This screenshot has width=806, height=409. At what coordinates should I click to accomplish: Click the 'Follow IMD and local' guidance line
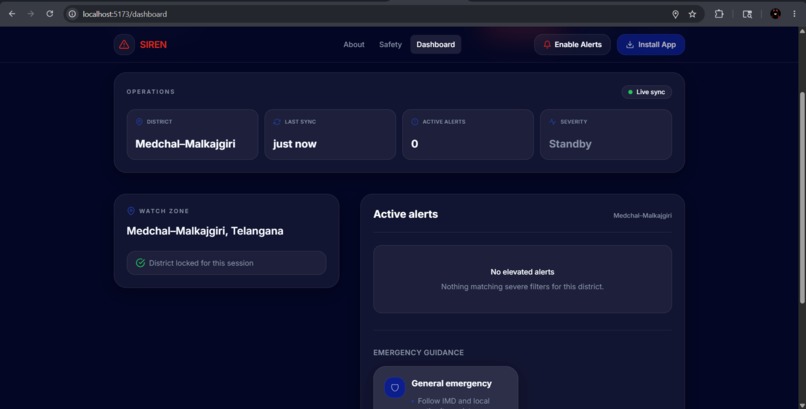click(453, 401)
